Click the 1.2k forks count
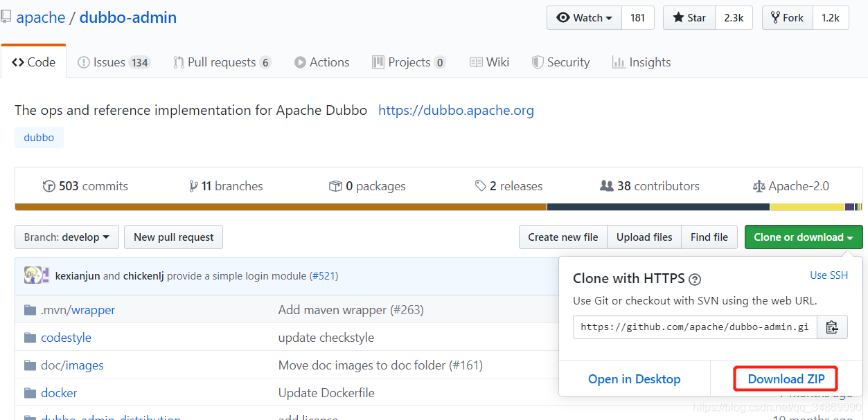Screen dimensions: 868x420 [x=831, y=18]
